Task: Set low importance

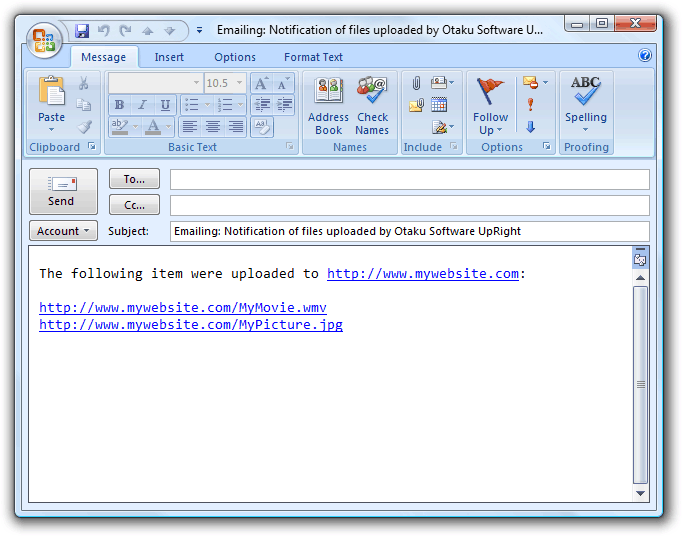Action: pyautogui.click(x=530, y=127)
